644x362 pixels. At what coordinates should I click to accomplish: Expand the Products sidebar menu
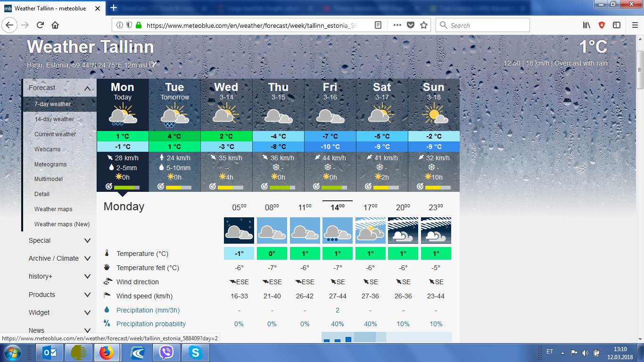point(87,295)
